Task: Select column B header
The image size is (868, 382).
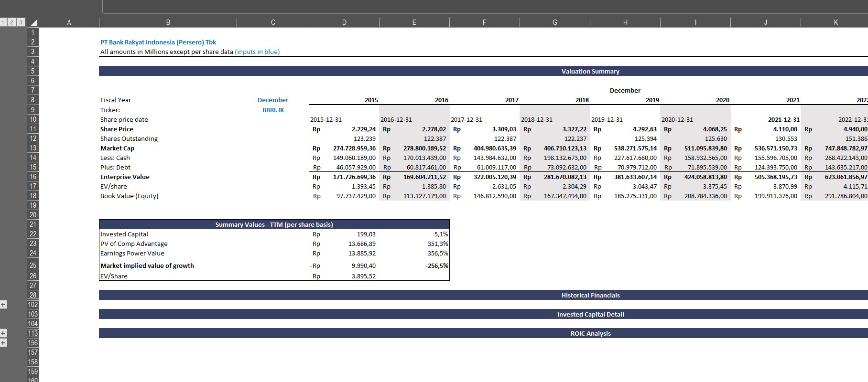Action: [168, 22]
